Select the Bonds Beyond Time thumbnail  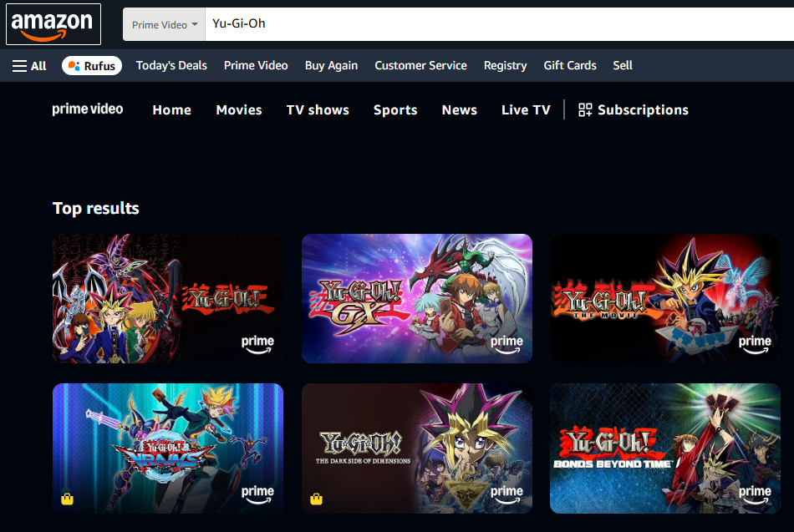pyautogui.click(x=664, y=448)
